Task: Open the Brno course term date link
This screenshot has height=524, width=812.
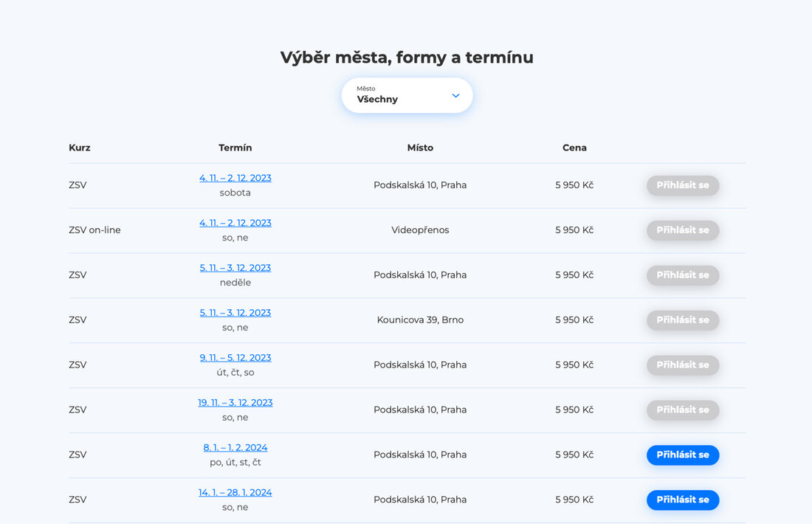Action: 235,313
